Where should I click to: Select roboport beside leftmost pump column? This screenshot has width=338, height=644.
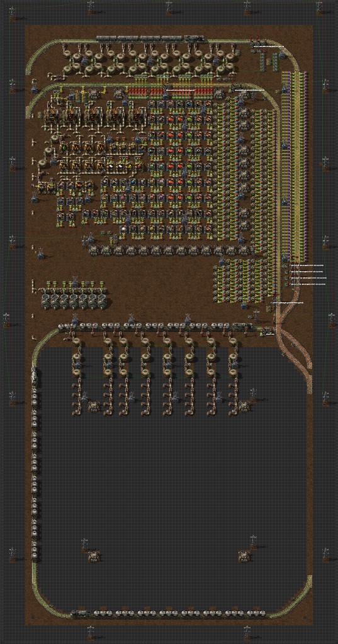[94, 407]
